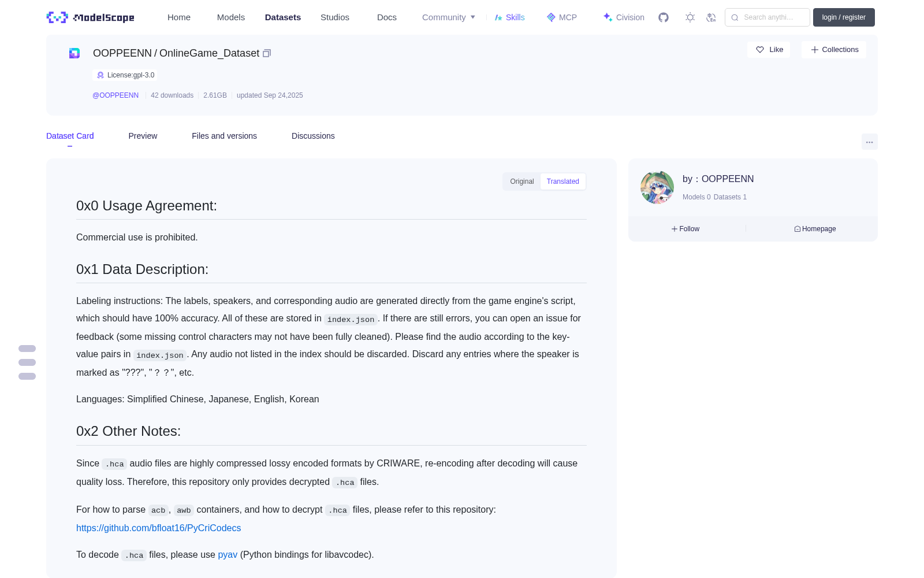This screenshot has height=578, width=924.
Task: Click the login / register button
Action: pyautogui.click(x=844, y=17)
